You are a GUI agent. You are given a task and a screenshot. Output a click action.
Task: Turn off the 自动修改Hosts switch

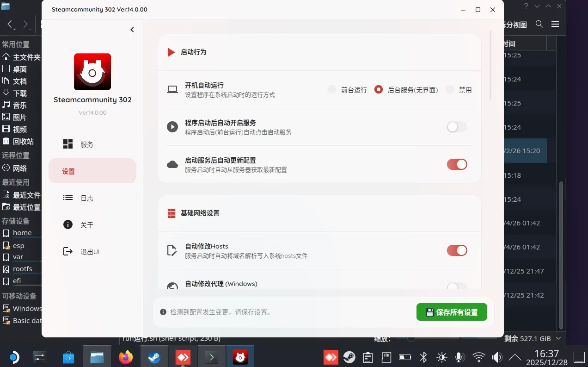[457, 250]
